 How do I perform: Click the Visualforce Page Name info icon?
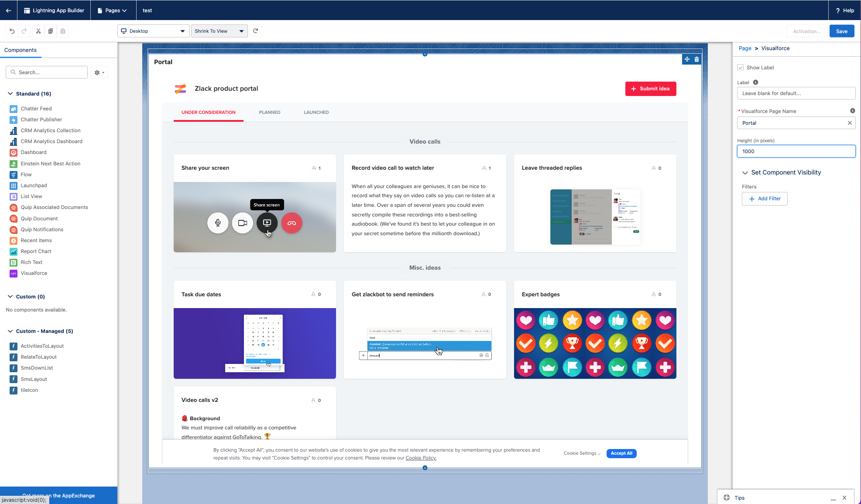(852, 111)
